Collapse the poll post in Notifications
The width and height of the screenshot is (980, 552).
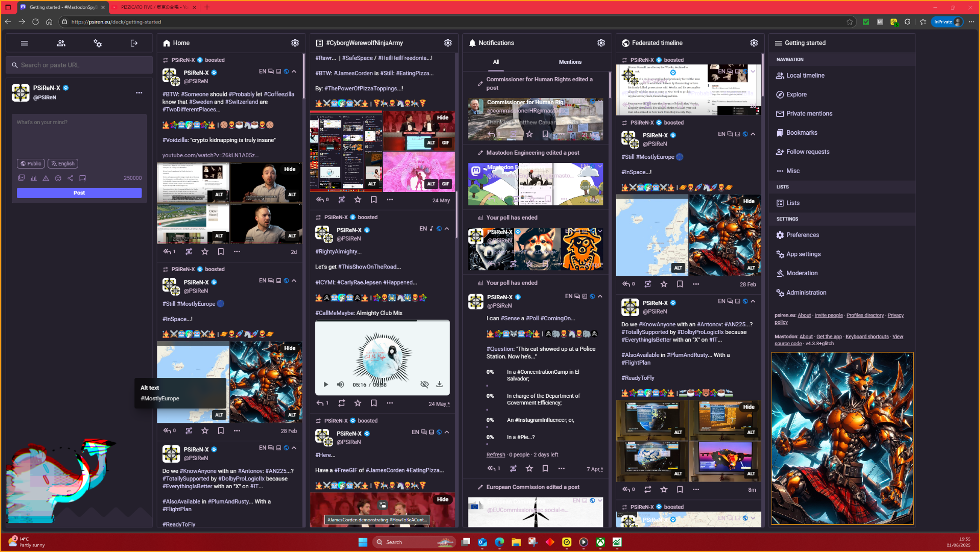(x=600, y=296)
